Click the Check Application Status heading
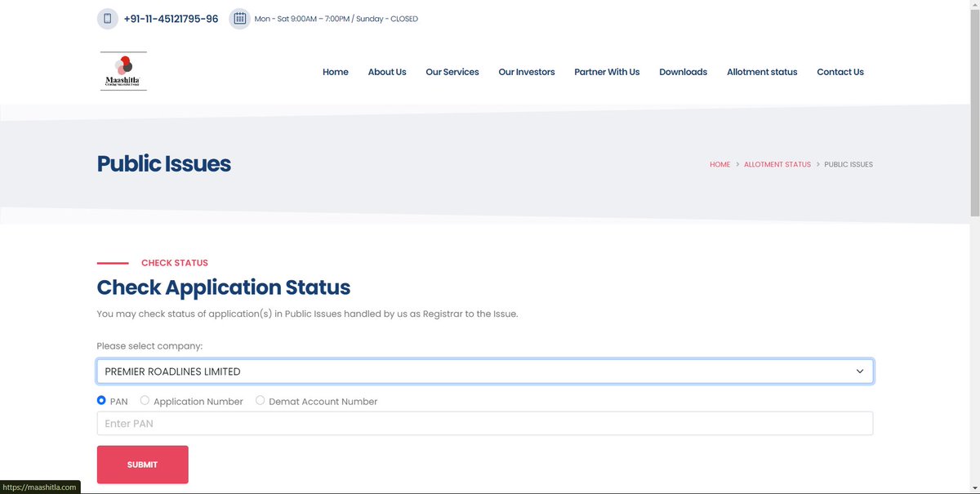Screen dimensions: 980x494 pyautogui.click(x=224, y=287)
